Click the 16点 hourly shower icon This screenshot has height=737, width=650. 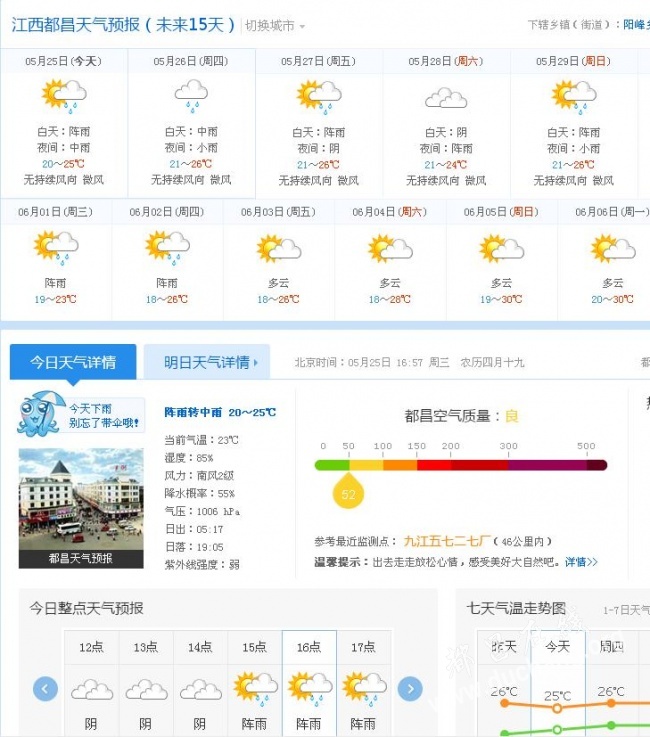(x=310, y=689)
